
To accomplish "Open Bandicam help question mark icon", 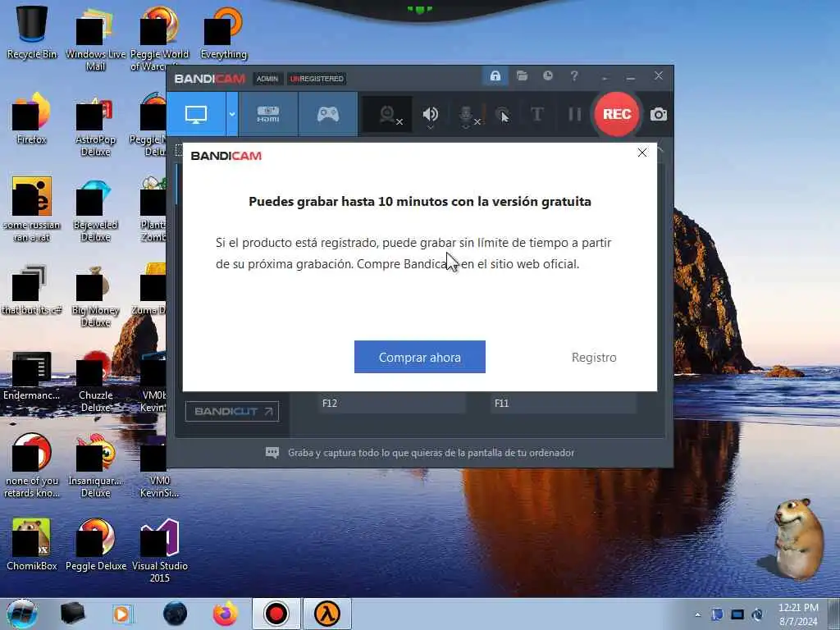I will coord(573,76).
